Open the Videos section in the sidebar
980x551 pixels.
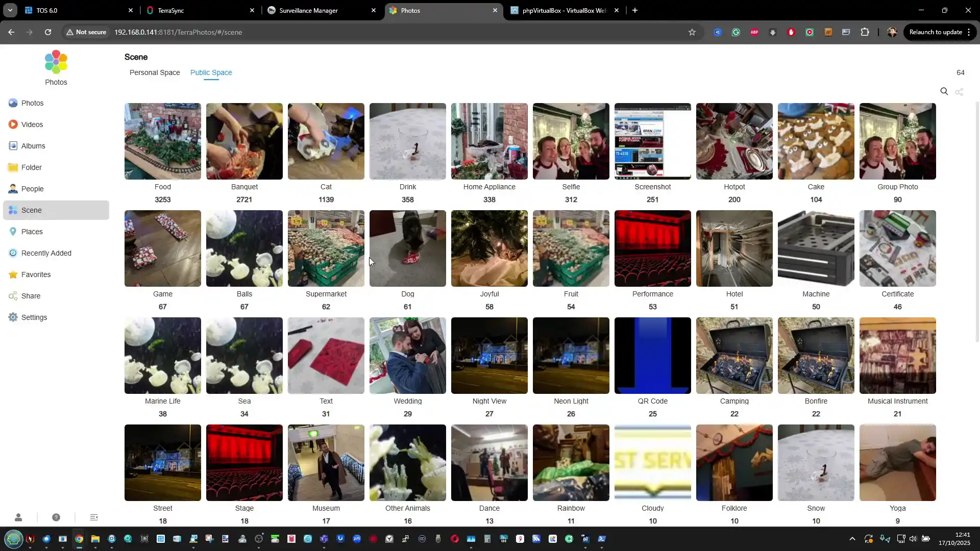pos(32,124)
